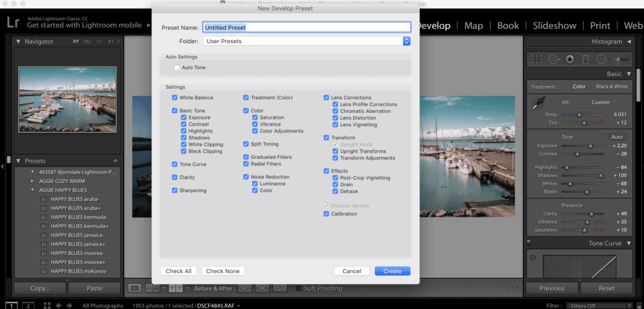Select the Radial Filter tool icon
The image size is (644, 309).
pyautogui.click(x=601, y=59)
